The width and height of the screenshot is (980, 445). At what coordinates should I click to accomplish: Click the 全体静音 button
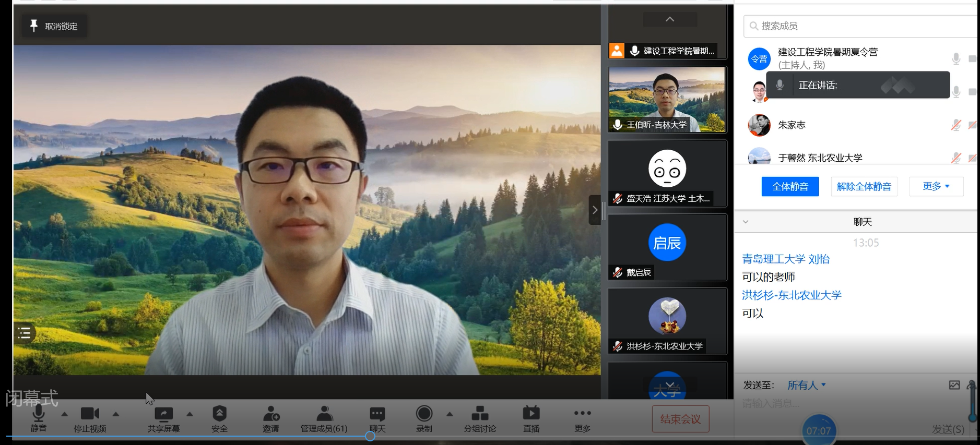tap(790, 186)
